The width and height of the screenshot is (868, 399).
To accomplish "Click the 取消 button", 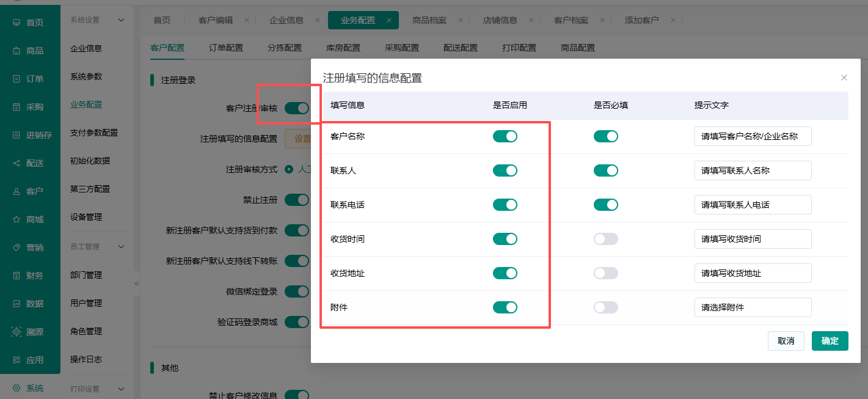I will coord(786,341).
